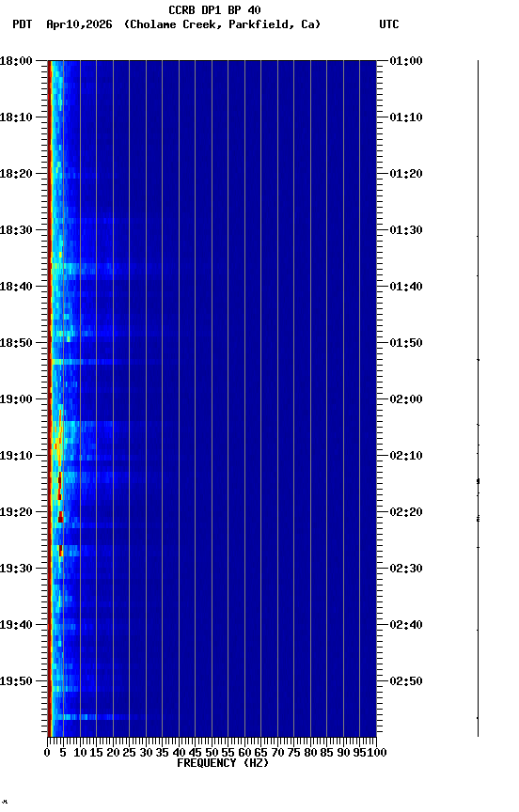Click the 5 Hz frequency axis label
This screenshot has height=812, width=519.
63,753
